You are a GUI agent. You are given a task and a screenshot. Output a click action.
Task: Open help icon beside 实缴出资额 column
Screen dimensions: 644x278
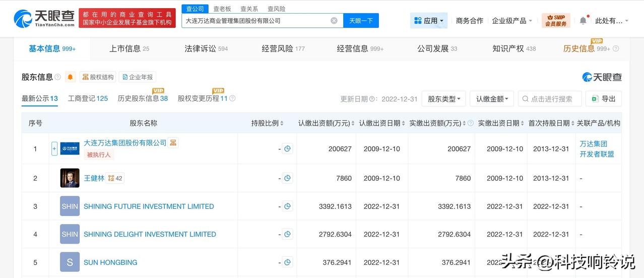tap(471, 123)
